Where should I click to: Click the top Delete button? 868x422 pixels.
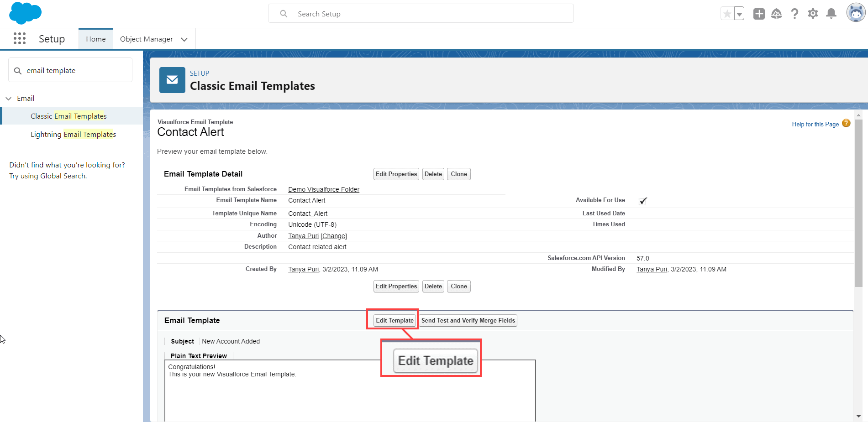433,174
